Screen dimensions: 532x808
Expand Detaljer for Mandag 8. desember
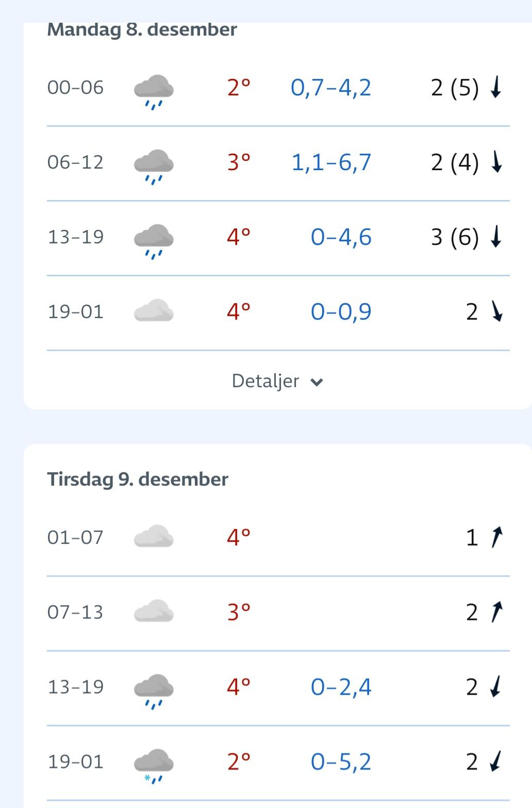point(265,381)
